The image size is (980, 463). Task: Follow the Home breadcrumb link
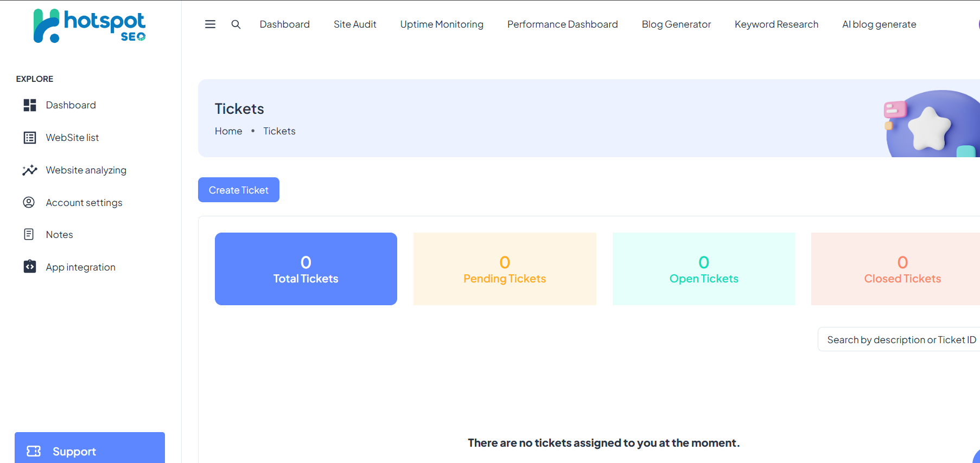click(x=228, y=131)
